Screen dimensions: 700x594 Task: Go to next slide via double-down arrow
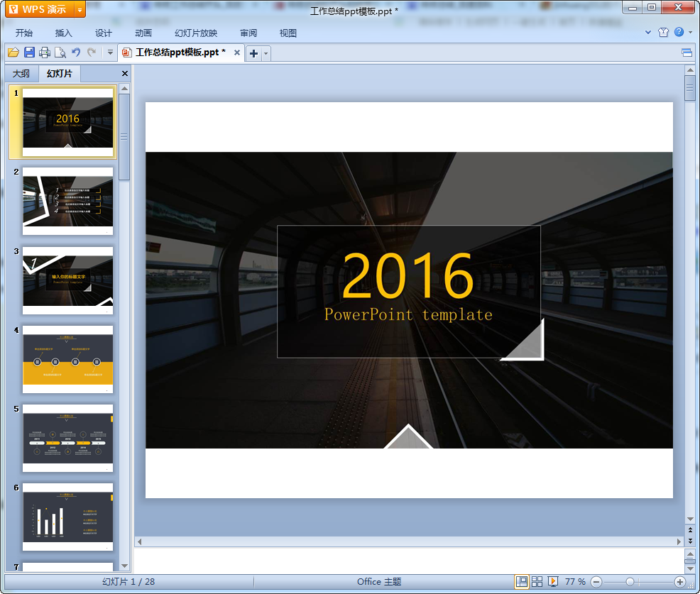(690, 541)
